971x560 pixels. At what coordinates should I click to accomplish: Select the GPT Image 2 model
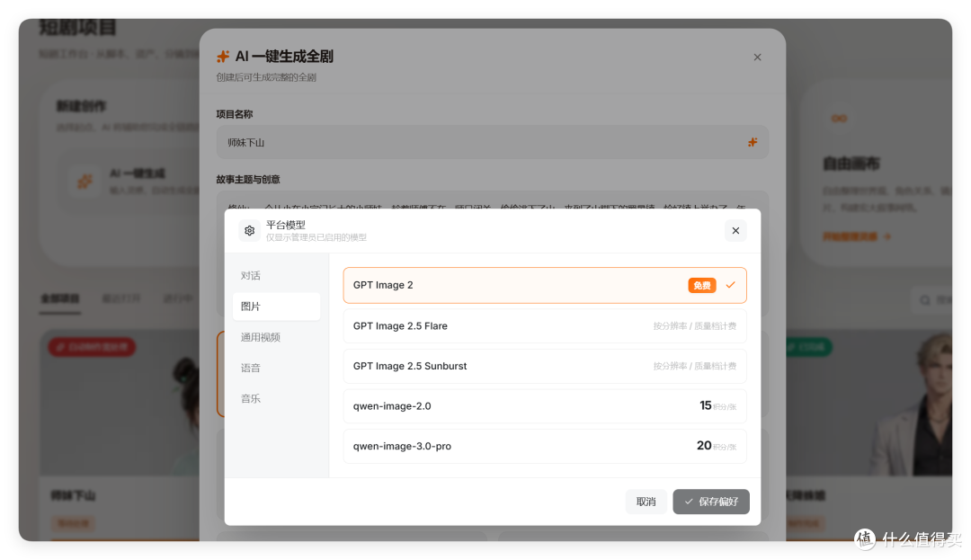coord(545,285)
